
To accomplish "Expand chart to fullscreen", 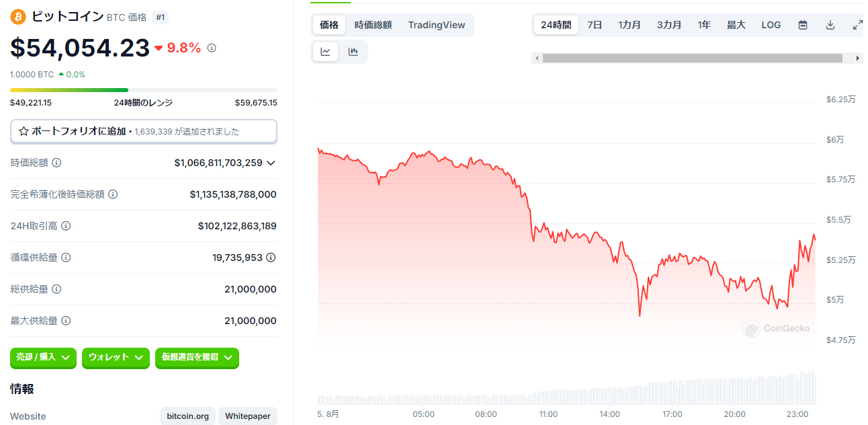I will (857, 25).
